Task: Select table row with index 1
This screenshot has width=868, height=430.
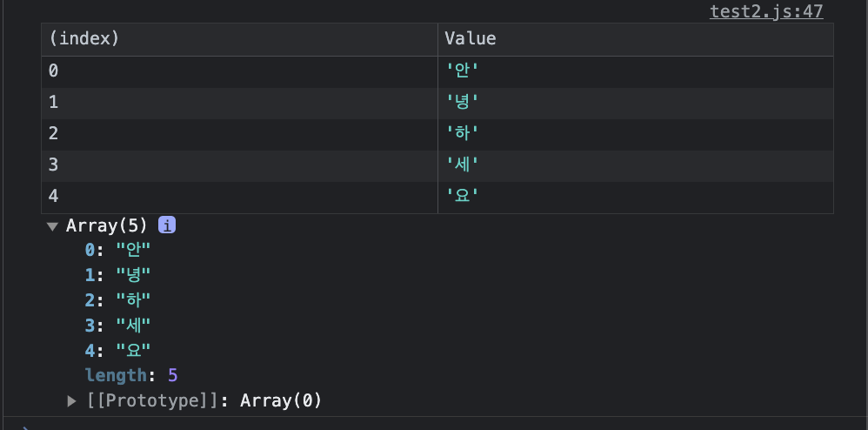Action: (437, 103)
